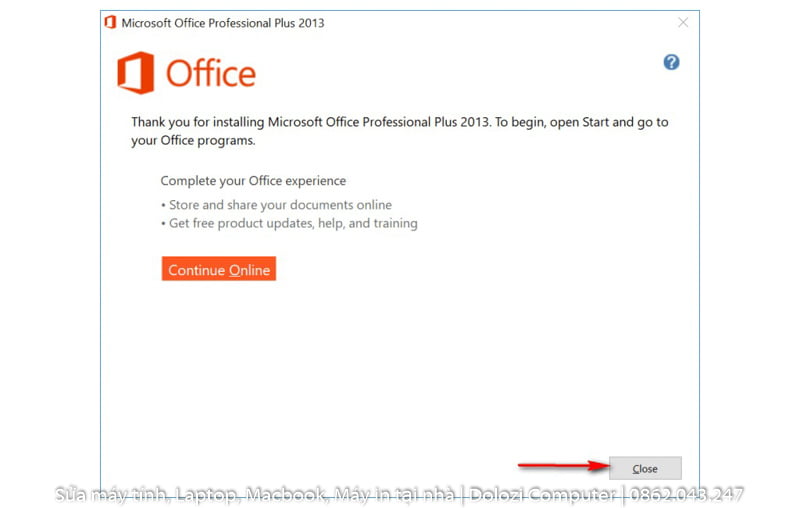Screen dimensions: 800x508
Task: Click the small Office icon in title bar
Action: point(110,22)
